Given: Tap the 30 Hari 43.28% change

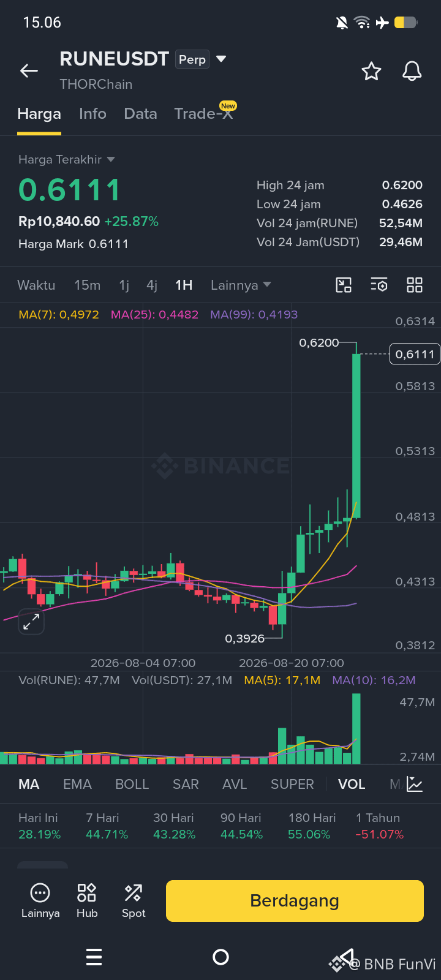Looking at the screenshot, I should point(174,826).
